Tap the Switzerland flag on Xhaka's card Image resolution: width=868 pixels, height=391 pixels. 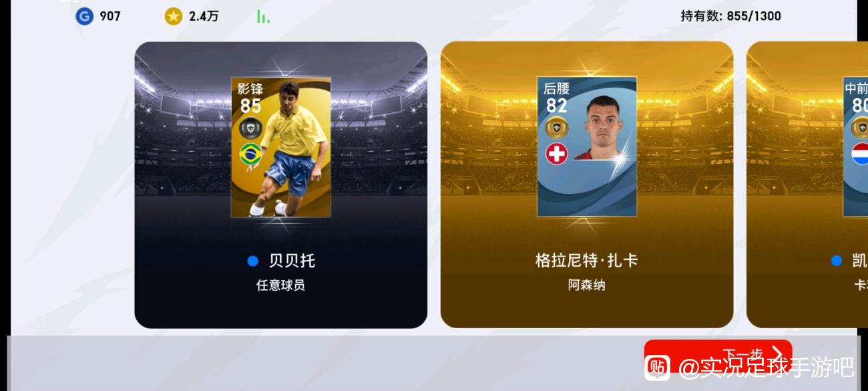pos(556,154)
